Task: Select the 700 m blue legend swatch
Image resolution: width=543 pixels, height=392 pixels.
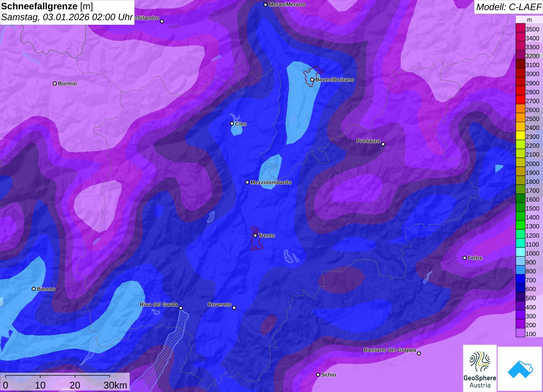Action: tap(520, 279)
